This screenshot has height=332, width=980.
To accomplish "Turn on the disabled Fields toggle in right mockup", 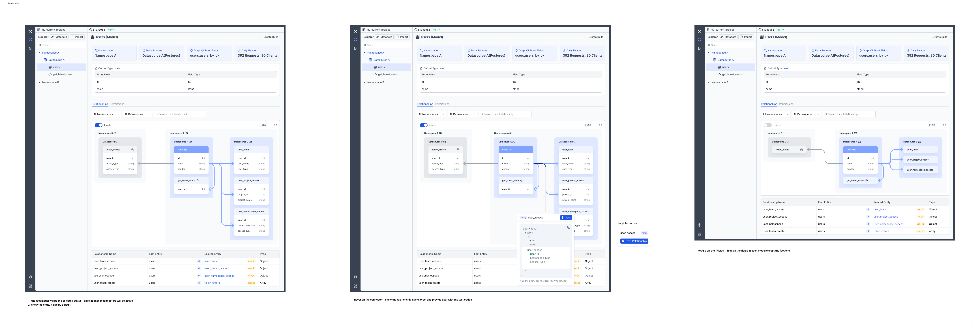I will coord(767,125).
